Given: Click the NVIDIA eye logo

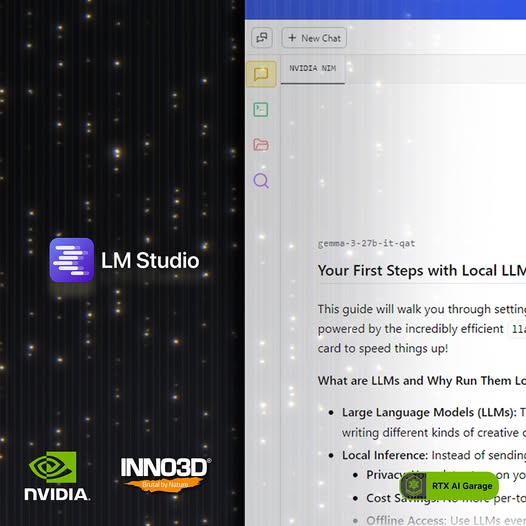Looking at the screenshot, I should click(52, 467).
